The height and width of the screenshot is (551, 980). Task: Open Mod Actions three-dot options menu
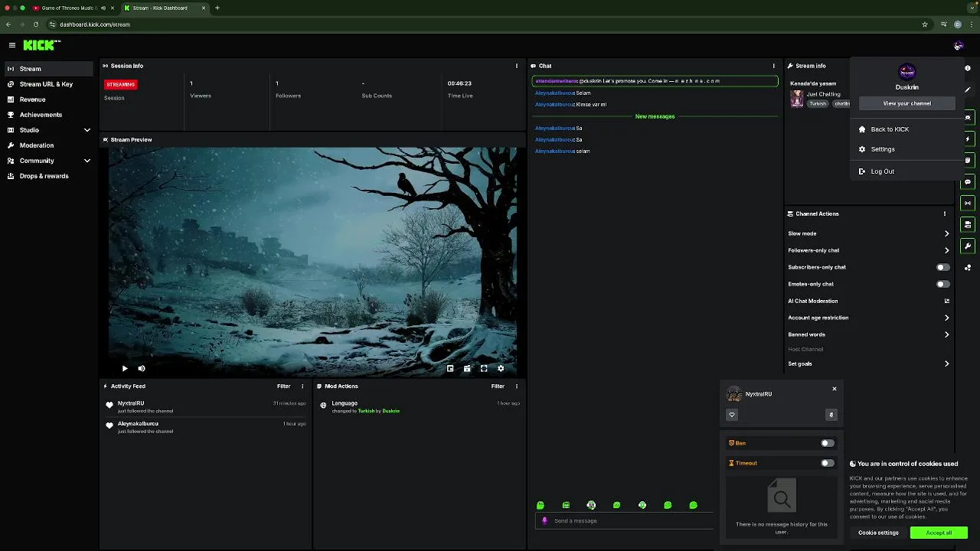pos(516,386)
